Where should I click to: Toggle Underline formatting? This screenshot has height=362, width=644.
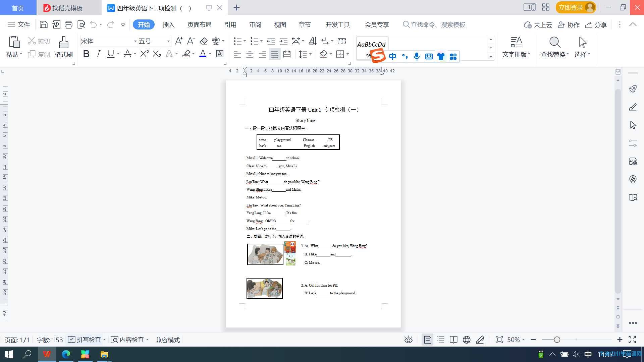[x=110, y=54]
